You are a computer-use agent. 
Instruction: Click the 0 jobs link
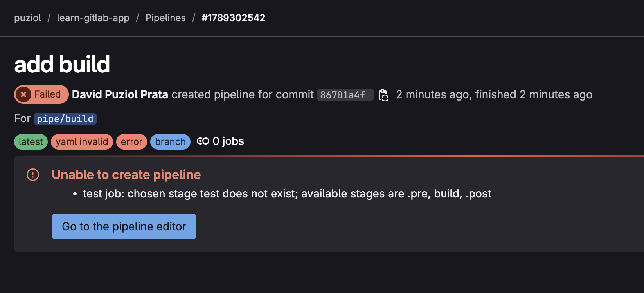(x=227, y=141)
